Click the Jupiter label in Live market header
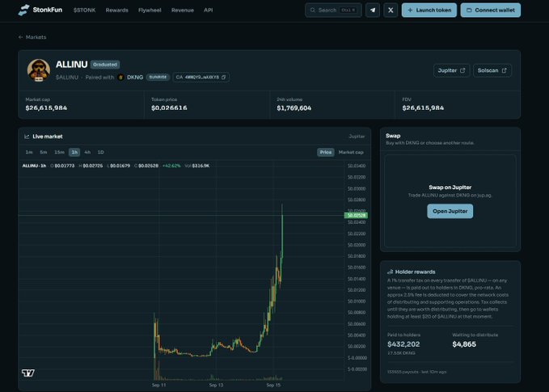 tap(357, 137)
